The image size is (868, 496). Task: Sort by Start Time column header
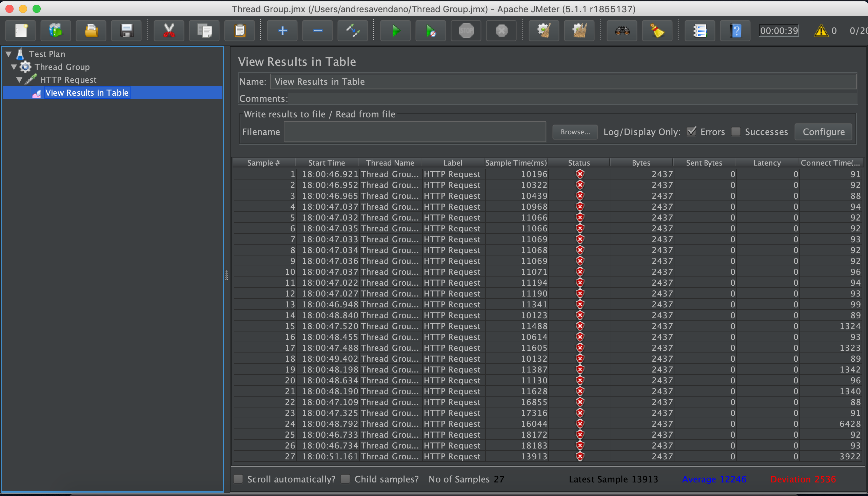pos(327,163)
